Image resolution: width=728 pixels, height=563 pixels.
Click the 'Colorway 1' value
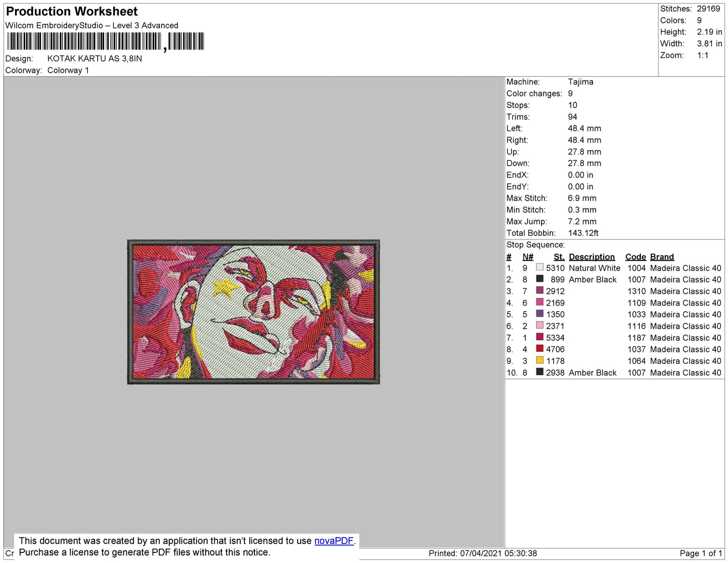click(68, 70)
